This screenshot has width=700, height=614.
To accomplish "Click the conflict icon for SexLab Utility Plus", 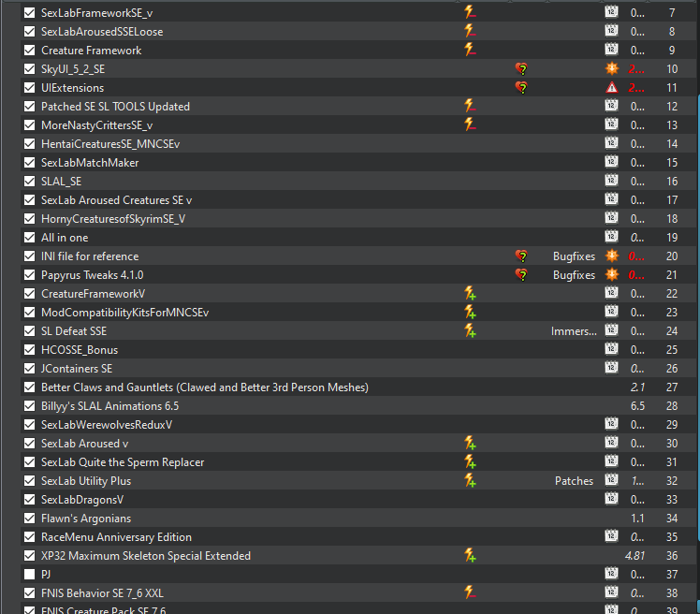I will (470, 480).
